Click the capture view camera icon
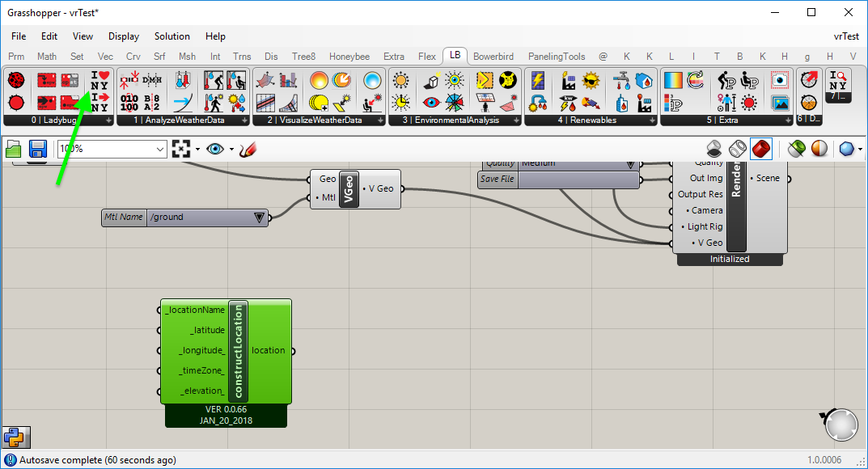 pos(780,80)
